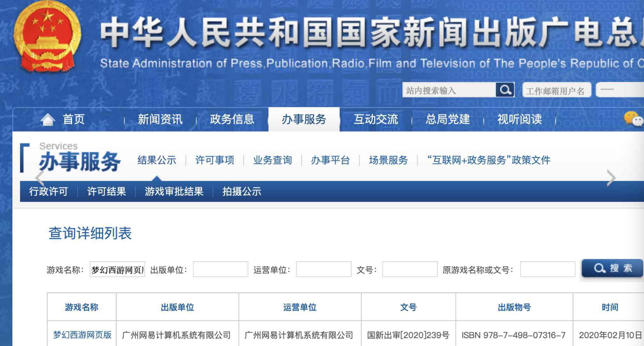This screenshot has height=346, width=644.
Task: Go to 业务查询 section
Action: click(273, 160)
